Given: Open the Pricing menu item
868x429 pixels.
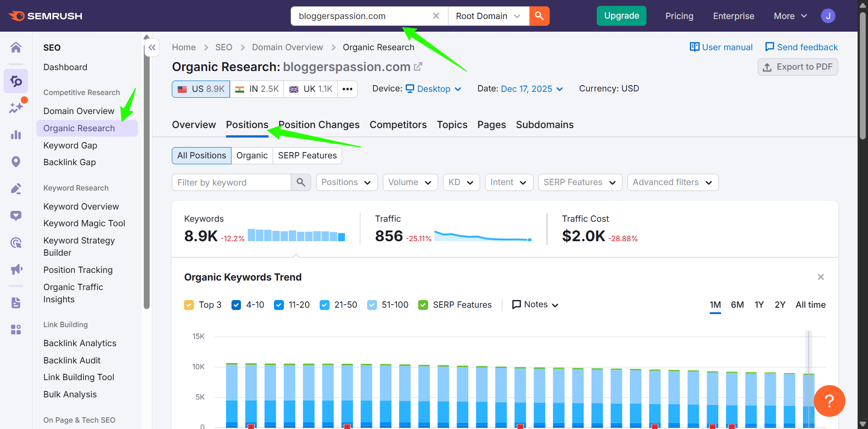Looking at the screenshot, I should pos(679,15).
